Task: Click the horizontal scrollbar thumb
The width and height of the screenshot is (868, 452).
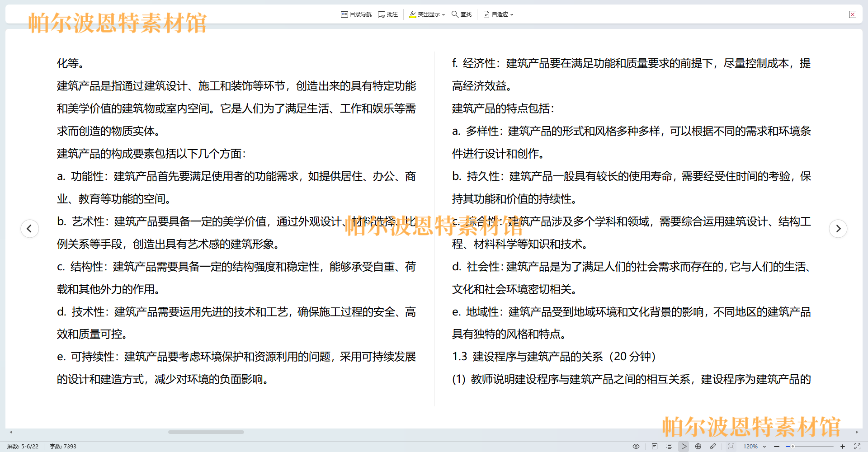Action: 206,432
